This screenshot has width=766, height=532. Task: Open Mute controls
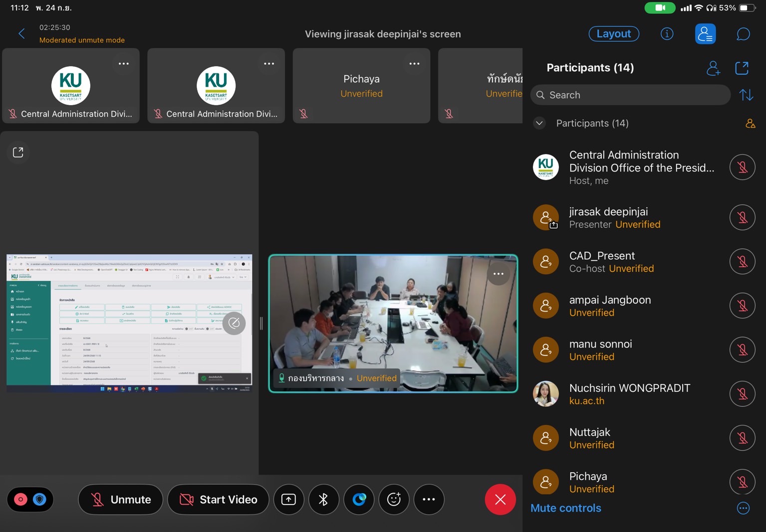(565, 508)
